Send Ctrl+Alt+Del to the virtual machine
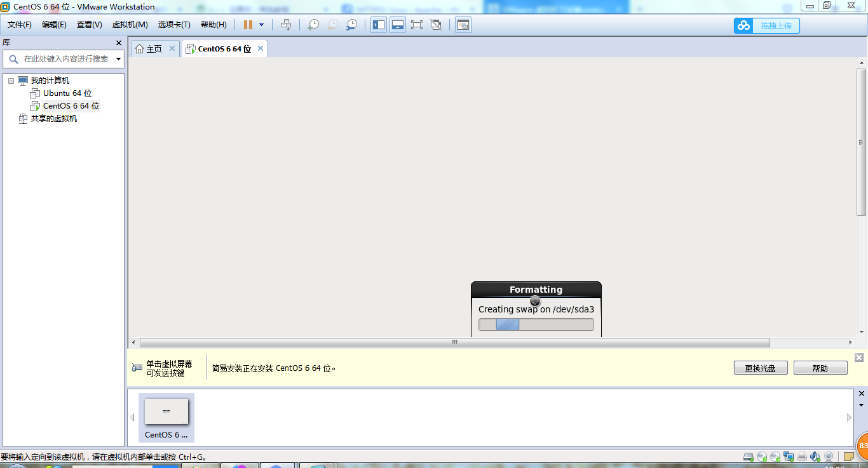 tap(286, 25)
